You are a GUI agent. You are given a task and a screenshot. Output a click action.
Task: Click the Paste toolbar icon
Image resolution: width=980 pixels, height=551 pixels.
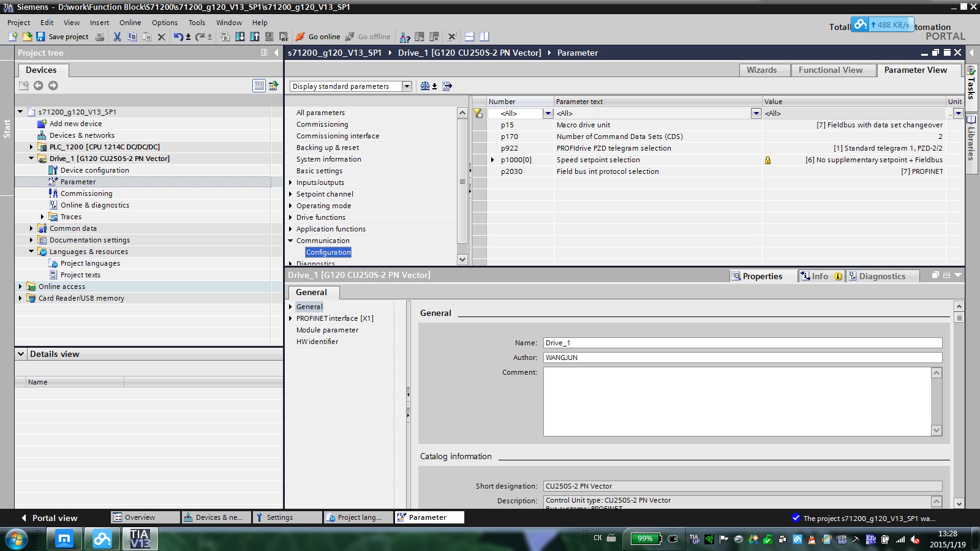point(146,37)
